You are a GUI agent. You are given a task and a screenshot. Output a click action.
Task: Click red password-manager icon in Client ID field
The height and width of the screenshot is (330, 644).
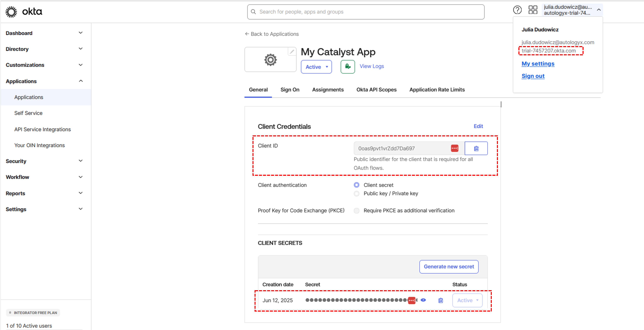454,148
